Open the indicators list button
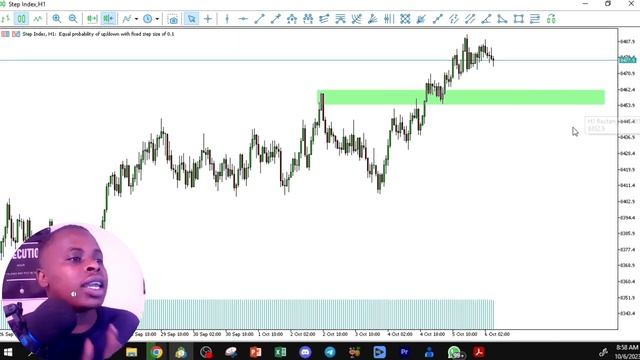 coord(127,19)
